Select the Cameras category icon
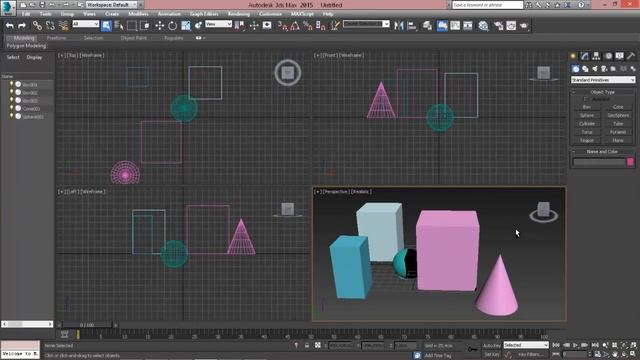Image resolution: width=640 pixels, height=360 pixels. coord(604,69)
